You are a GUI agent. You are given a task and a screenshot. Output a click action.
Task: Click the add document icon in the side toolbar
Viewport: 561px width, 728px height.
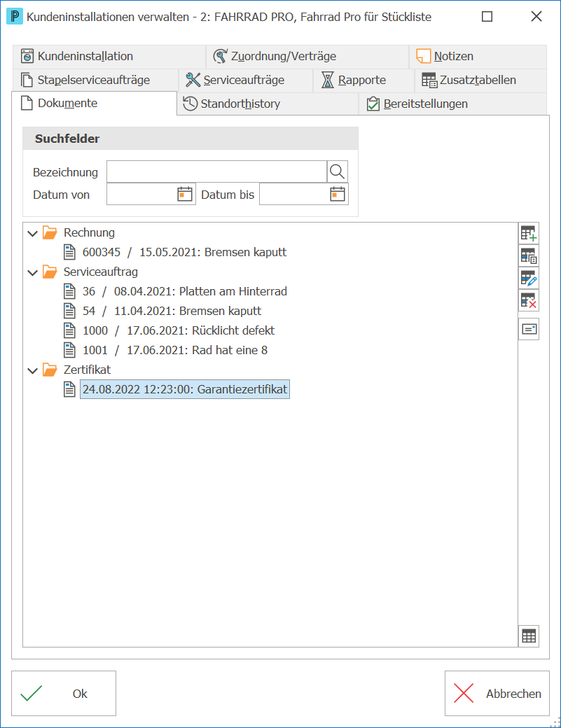pyautogui.click(x=529, y=233)
